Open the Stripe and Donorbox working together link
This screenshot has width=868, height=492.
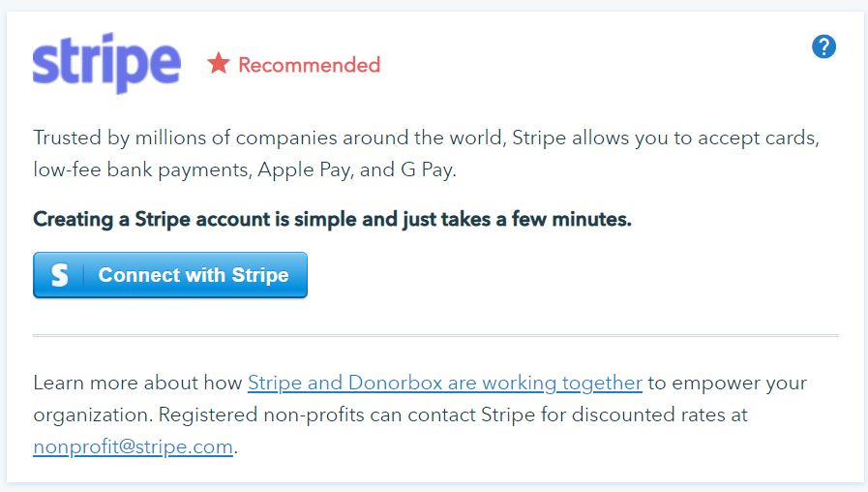[x=445, y=383]
